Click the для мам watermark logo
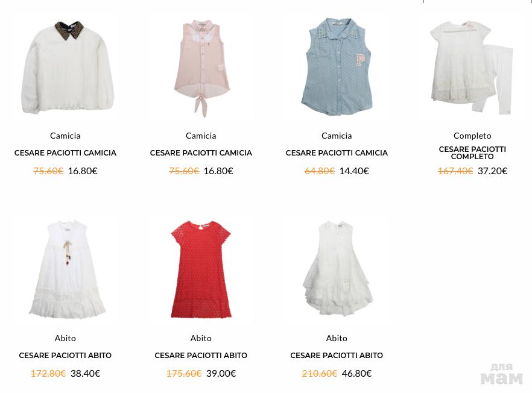532x393 pixels. (501, 374)
